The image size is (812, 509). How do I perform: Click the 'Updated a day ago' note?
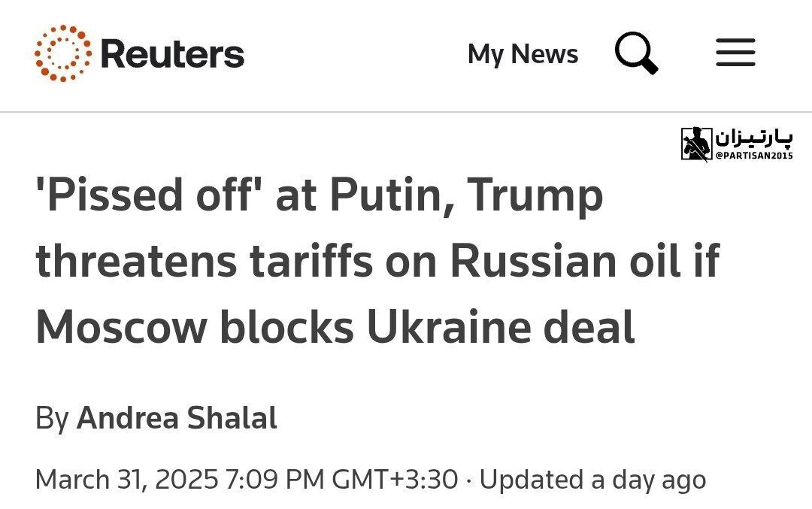tap(592, 480)
